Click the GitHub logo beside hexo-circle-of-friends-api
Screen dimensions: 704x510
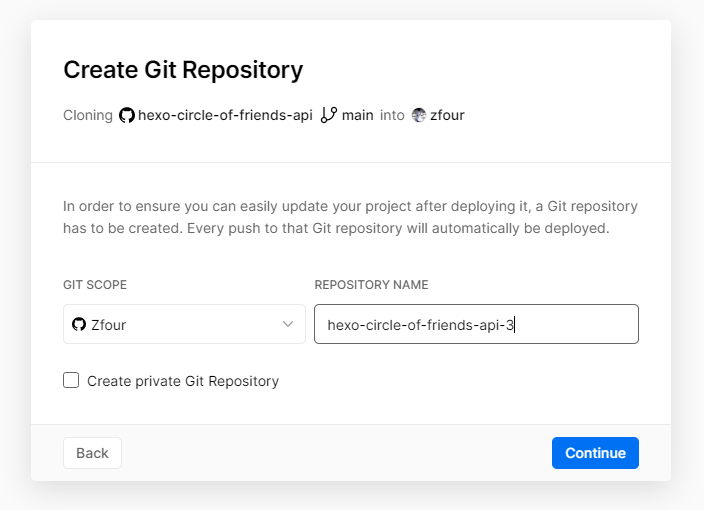pyautogui.click(x=127, y=115)
